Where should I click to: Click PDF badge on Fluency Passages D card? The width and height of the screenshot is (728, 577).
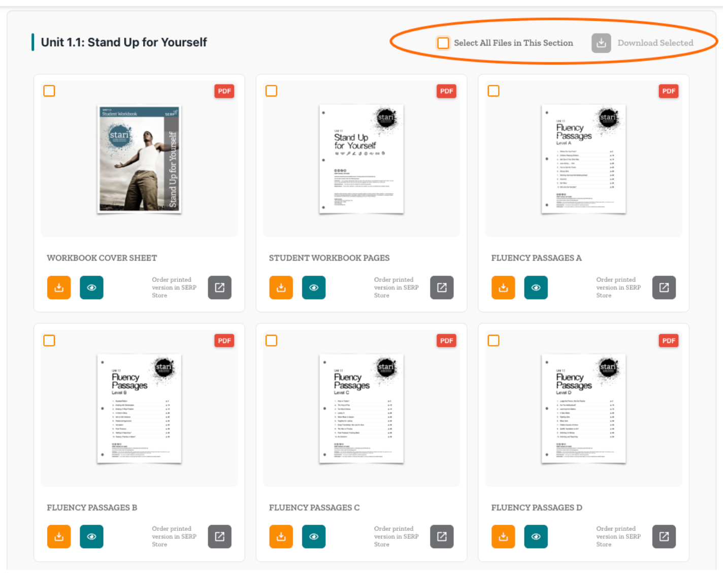click(669, 340)
